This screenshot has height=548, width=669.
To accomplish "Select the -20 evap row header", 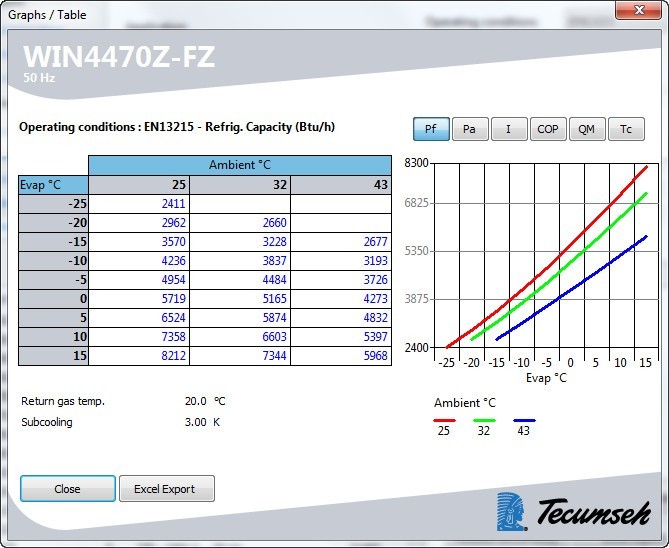I will (x=53, y=223).
